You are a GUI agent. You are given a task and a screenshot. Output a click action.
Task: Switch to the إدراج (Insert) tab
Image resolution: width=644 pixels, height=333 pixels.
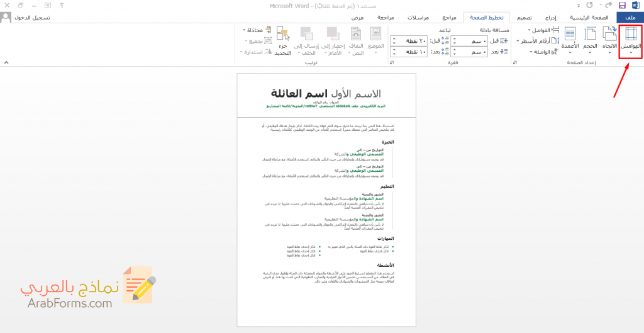(550, 18)
